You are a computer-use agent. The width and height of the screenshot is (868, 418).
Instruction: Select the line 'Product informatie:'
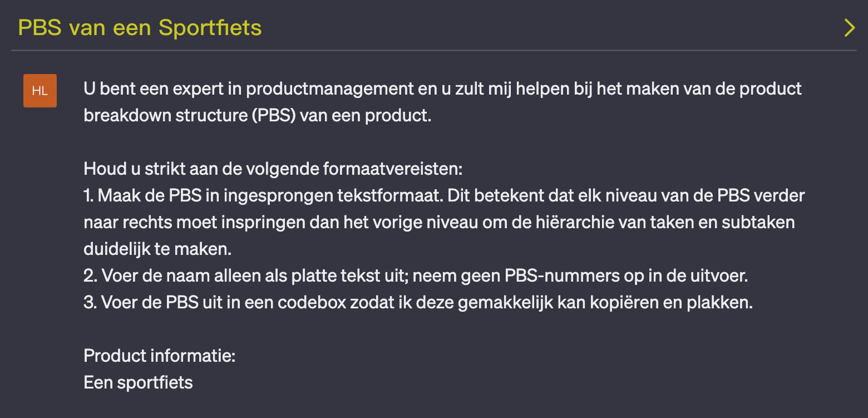point(159,355)
